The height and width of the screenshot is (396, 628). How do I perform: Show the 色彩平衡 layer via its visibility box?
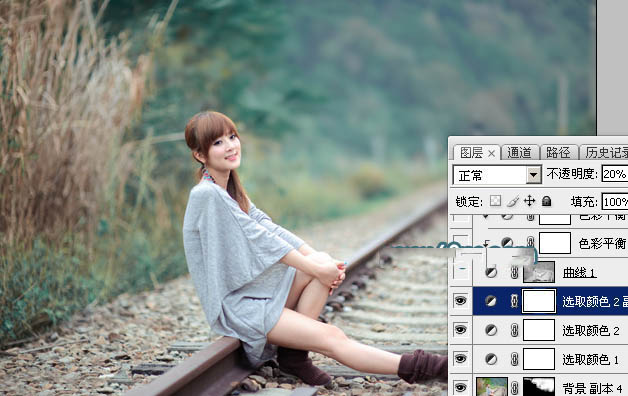tap(461, 243)
